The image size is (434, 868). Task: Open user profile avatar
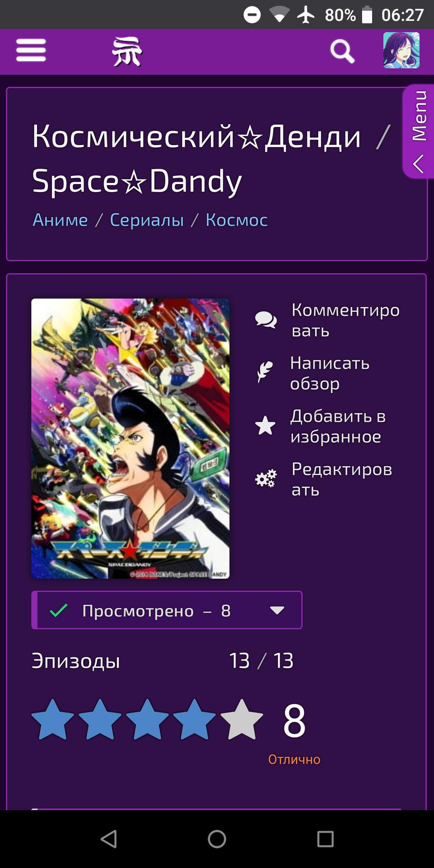401,50
